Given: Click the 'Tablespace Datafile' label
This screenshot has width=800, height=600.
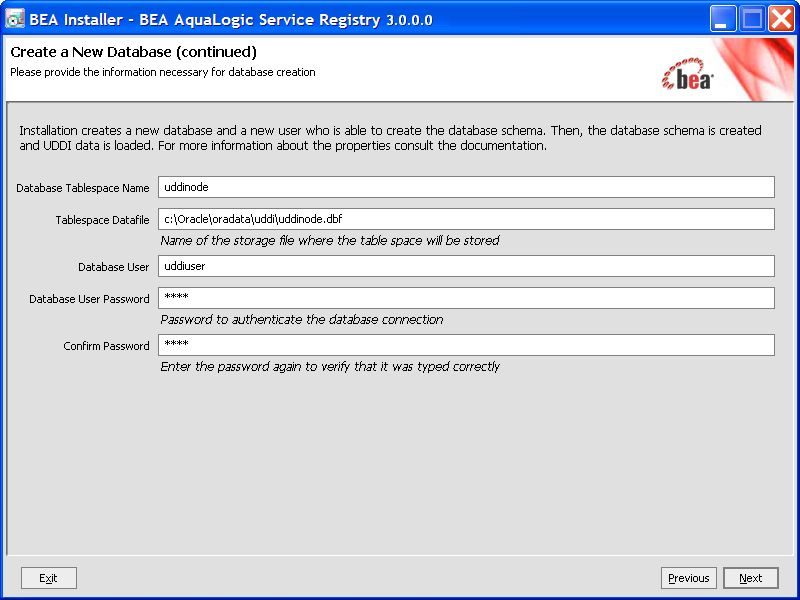Looking at the screenshot, I should [x=103, y=220].
